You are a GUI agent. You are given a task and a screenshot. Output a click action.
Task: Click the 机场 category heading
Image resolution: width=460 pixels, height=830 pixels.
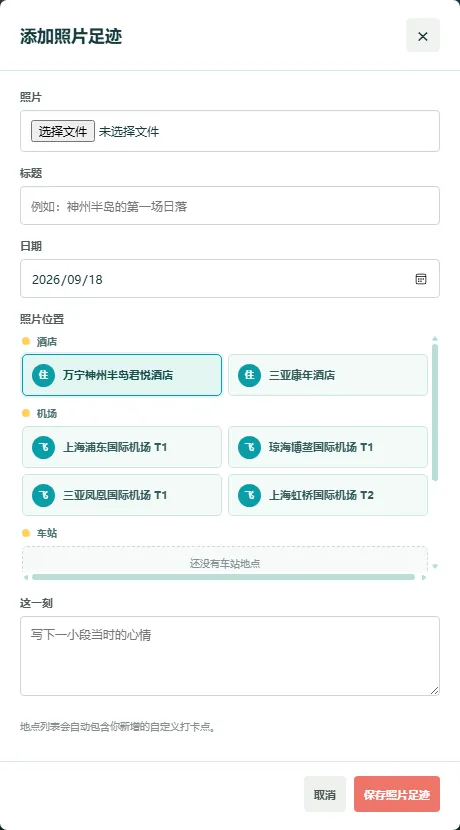pyautogui.click(x=47, y=413)
